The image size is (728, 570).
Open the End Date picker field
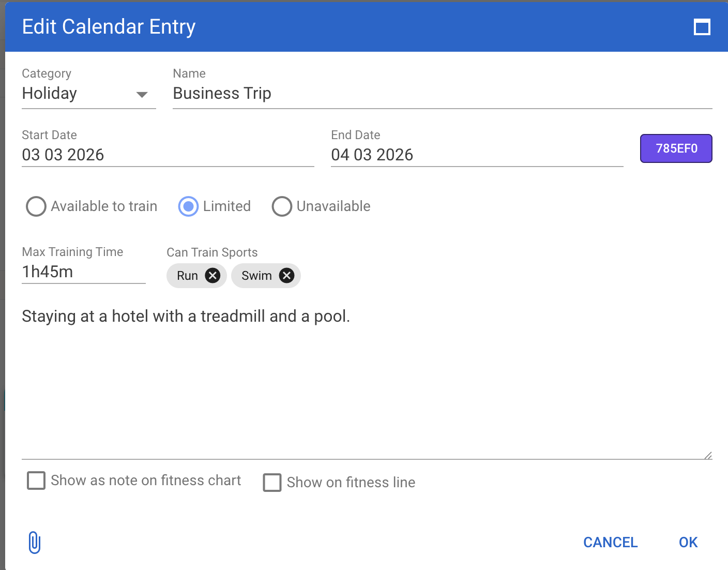(x=477, y=155)
